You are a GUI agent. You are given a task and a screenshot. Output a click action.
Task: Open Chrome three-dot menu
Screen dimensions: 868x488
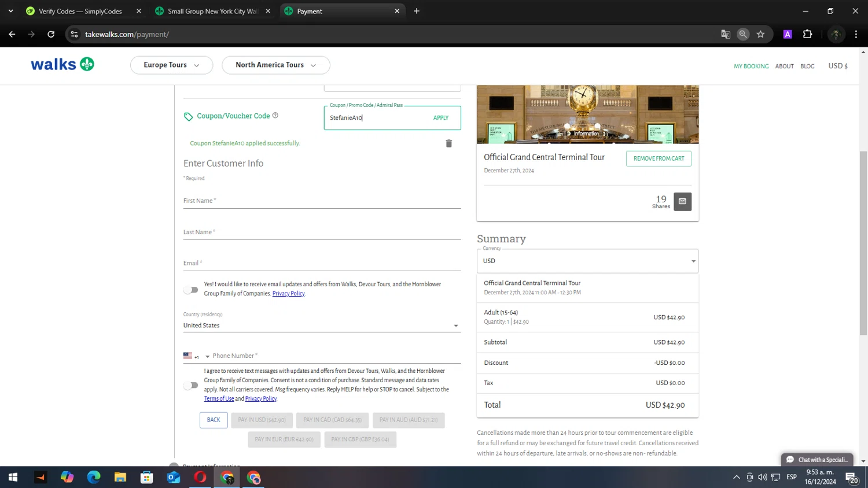click(856, 34)
